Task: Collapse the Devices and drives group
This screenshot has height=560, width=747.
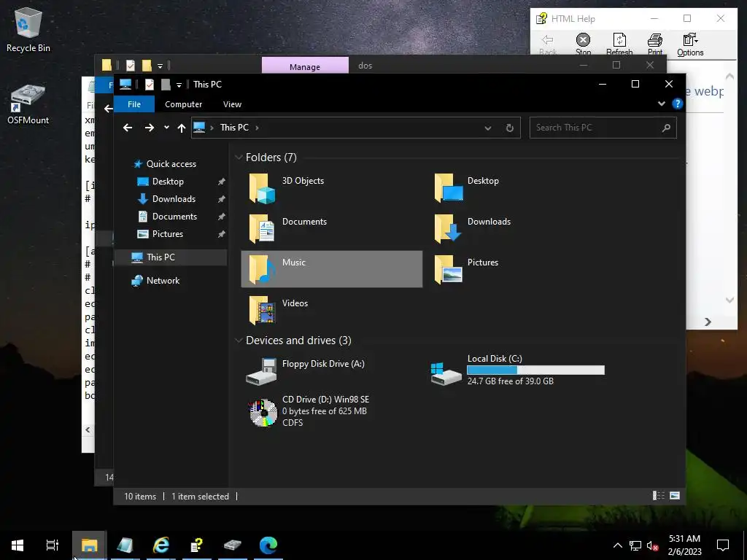Action: click(x=239, y=341)
